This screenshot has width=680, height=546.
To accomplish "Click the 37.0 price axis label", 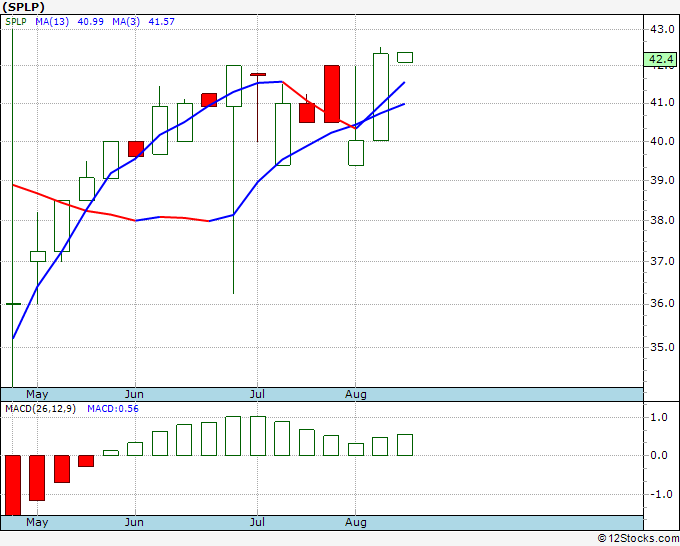I will (662, 261).
